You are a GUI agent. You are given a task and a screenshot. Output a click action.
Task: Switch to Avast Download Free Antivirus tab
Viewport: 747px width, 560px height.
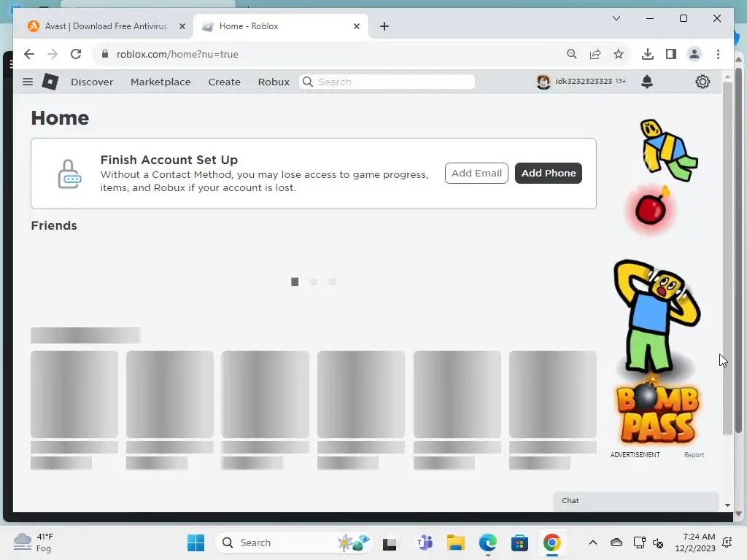point(106,26)
